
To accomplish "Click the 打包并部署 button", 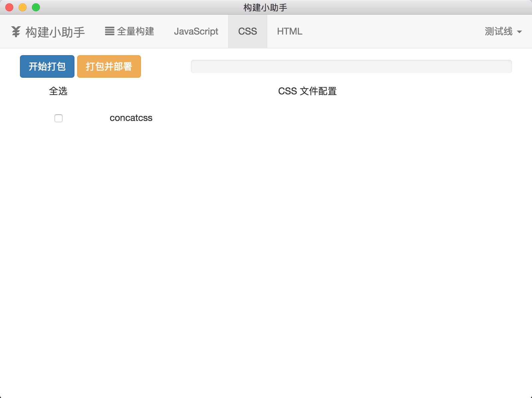I will click(109, 66).
